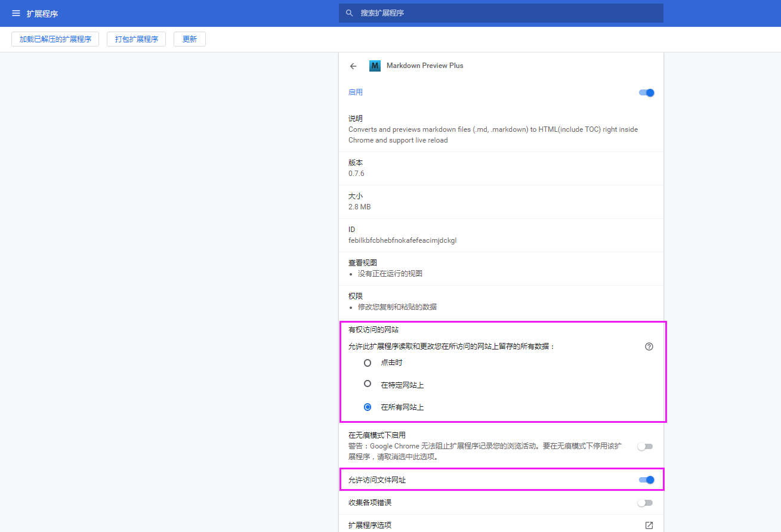Click size value 2.8 MB
Viewport: 781px width, 532px height.
(360, 207)
